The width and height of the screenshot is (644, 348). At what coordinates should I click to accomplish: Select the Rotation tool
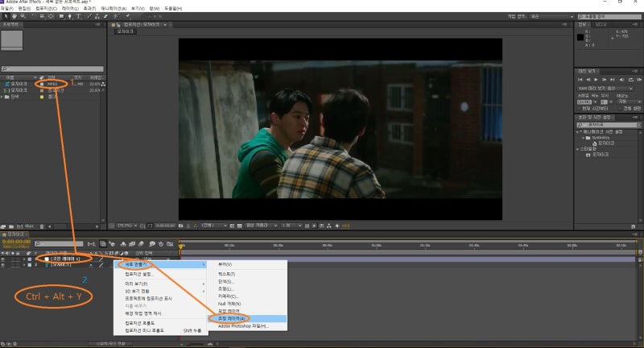tap(34, 16)
